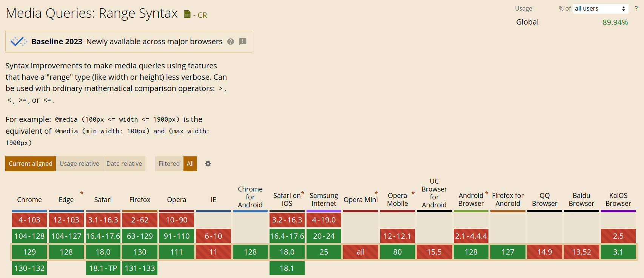644x278 pixels.
Task: Click the Chrome 129 support cell
Action: (29, 252)
